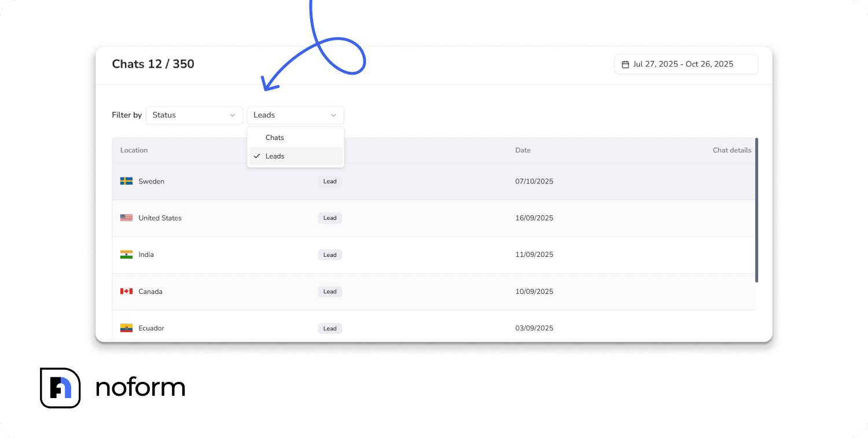Select Chats from the open dropdown
The image size is (868, 438).
[275, 137]
